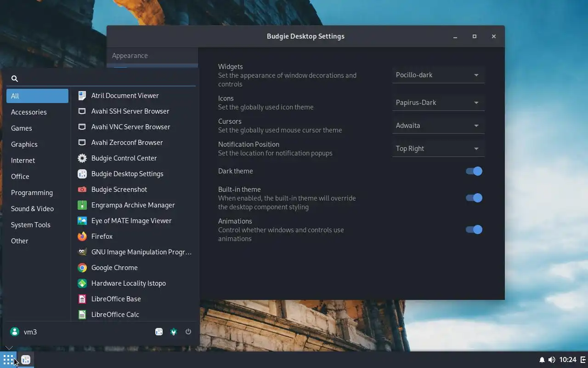Viewport: 588px width, 368px height.
Task: Click the search magnifier icon in menu
Action: [15, 79]
